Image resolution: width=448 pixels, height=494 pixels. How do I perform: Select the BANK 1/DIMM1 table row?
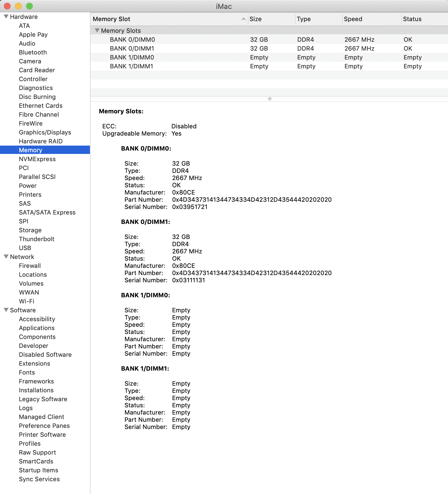tap(269, 66)
